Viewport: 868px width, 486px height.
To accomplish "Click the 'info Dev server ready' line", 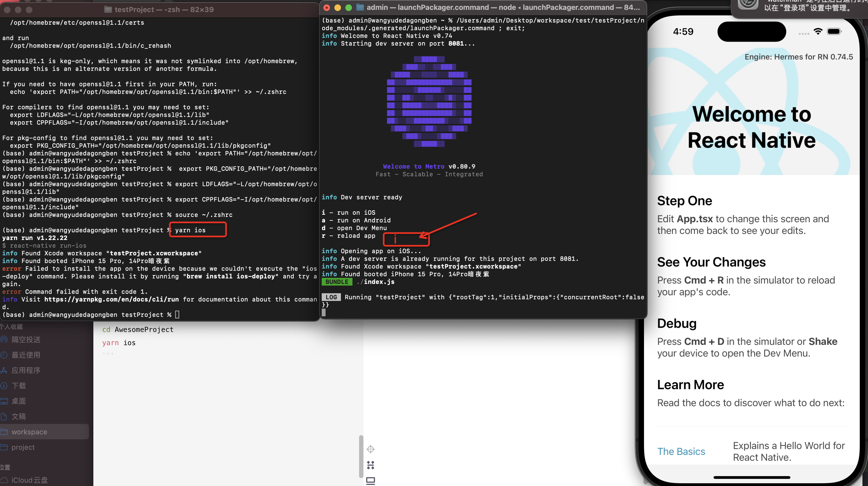I will pos(362,197).
